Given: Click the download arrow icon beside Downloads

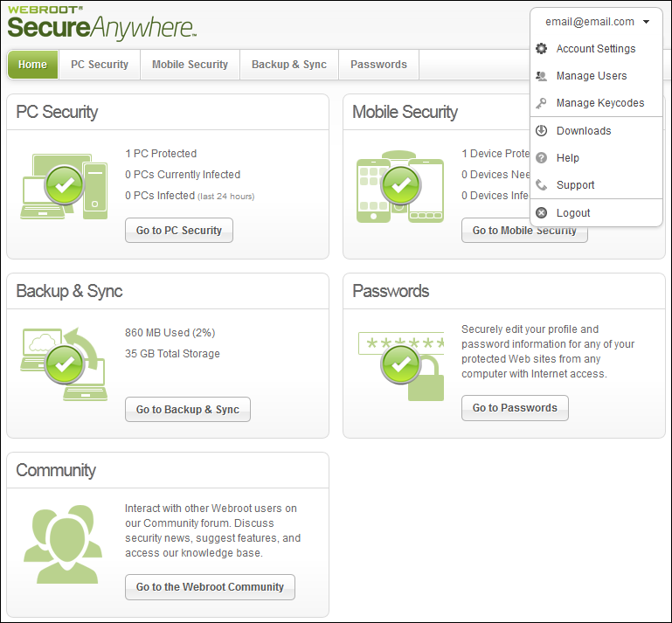Looking at the screenshot, I should [x=541, y=131].
